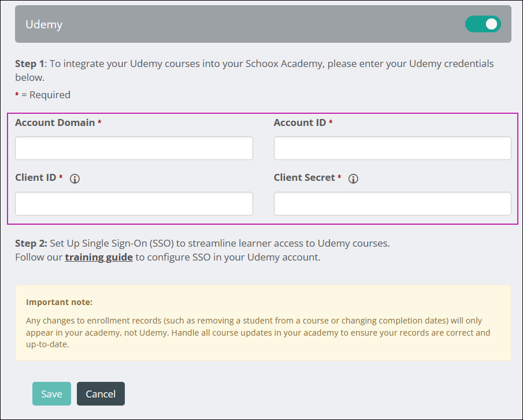Click the Client ID info icon
523x420 pixels.
[x=75, y=179]
